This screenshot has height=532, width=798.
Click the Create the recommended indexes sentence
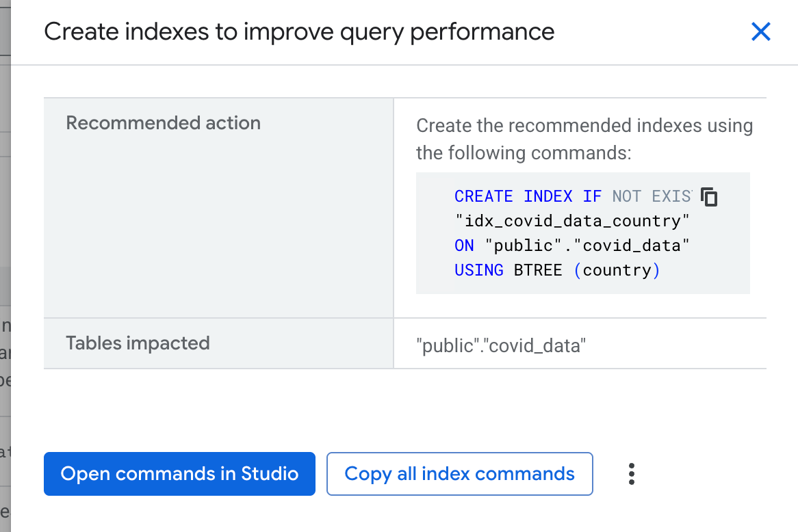pos(584,125)
